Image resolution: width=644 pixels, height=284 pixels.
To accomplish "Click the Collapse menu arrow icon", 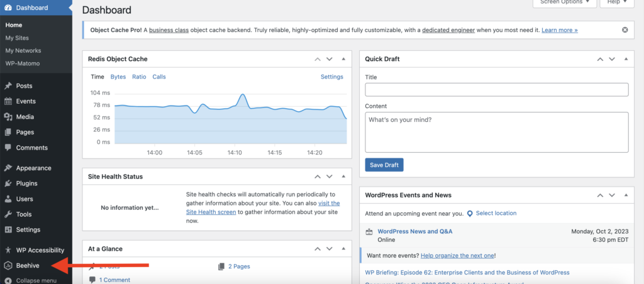I will point(8,281).
